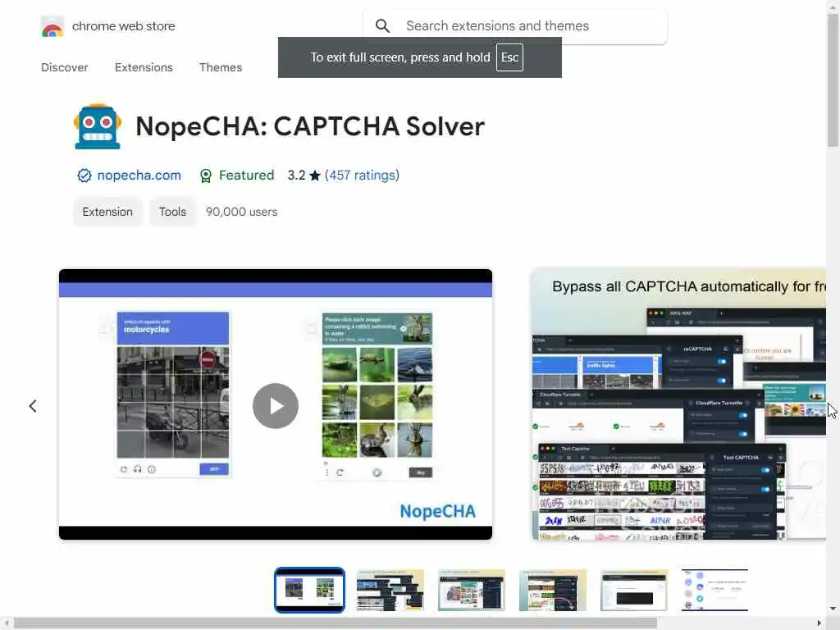The height and width of the screenshot is (630, 840).
Task: Select the third carousel thumbnail
Action: pyautogui.click(x=472, y=590)
